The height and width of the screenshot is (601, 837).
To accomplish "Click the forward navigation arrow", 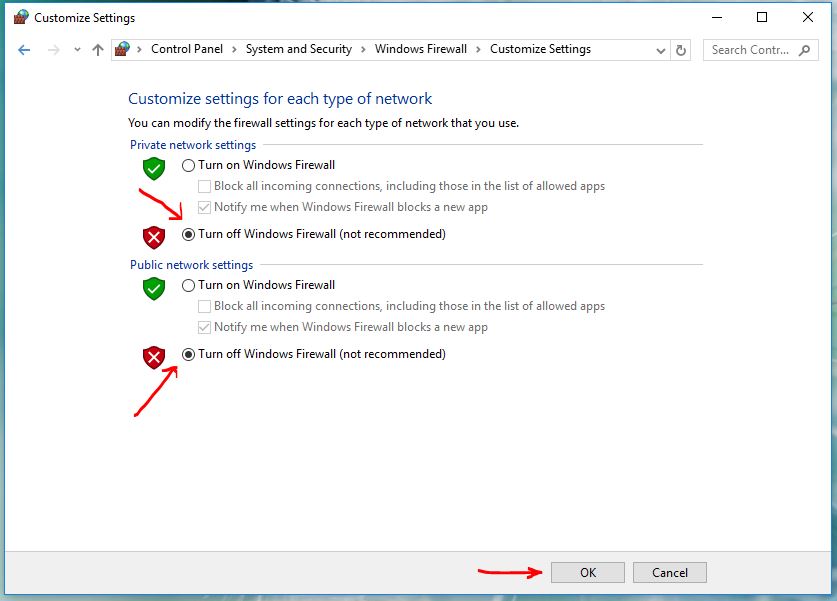I will point(53,50).
